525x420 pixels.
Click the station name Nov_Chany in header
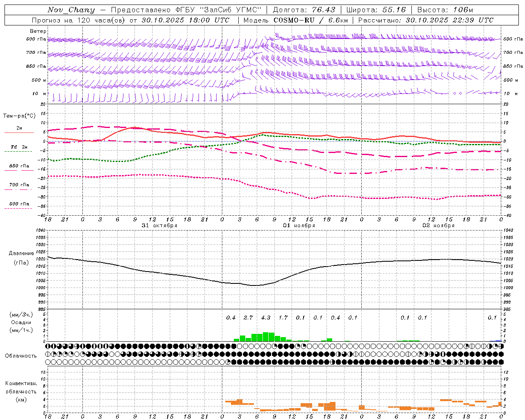point(71,10)
